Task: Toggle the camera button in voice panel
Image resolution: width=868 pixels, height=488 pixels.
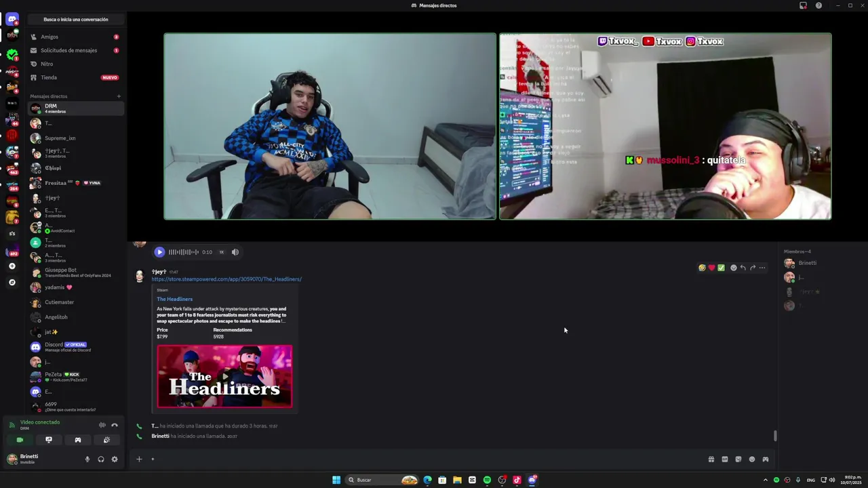Action: (20, 440)
